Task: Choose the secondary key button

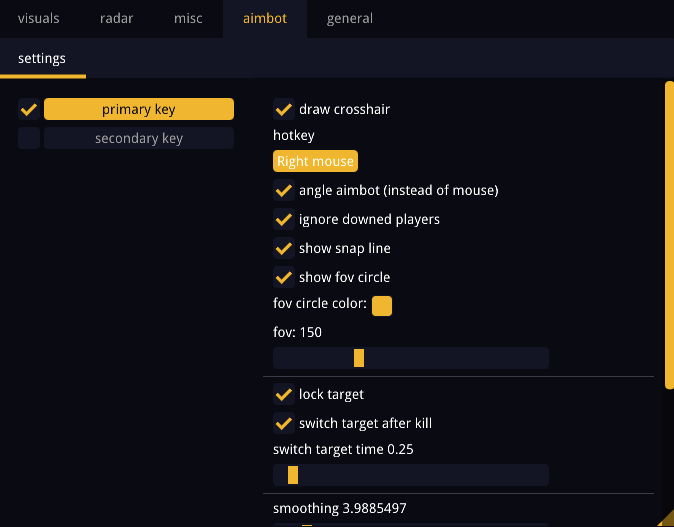Action: click(x=139, y=138)
